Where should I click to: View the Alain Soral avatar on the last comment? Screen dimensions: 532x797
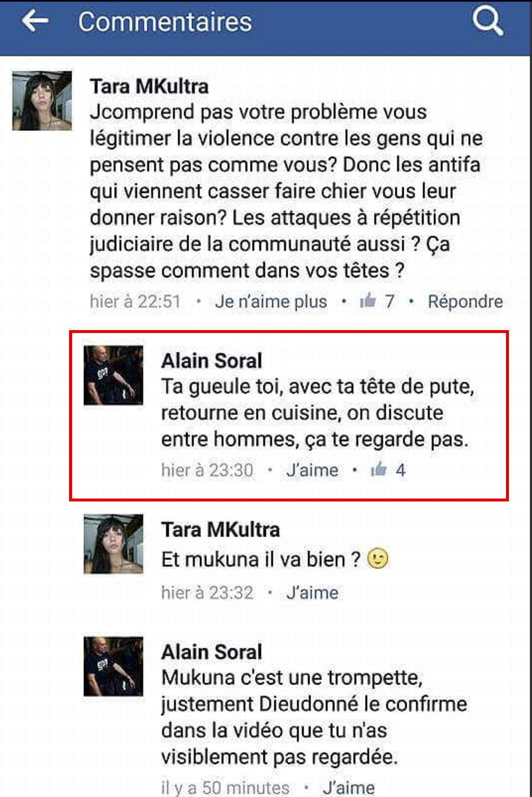coord(113,667)
